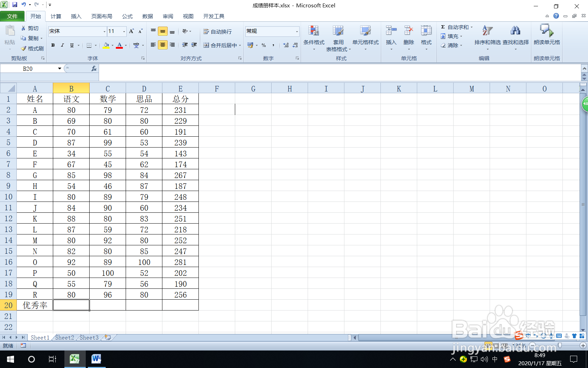Click the increase decimal icon
This screenshot has height=368, width=588.
click(286, 45)
